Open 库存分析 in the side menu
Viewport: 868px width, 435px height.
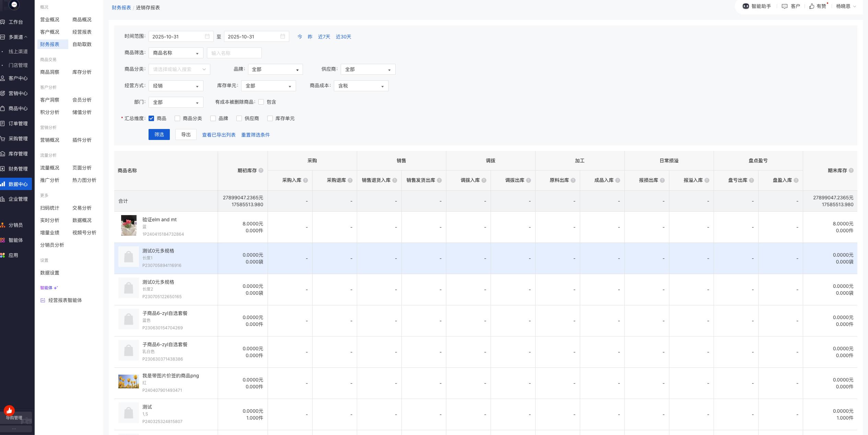pos(82,72)
